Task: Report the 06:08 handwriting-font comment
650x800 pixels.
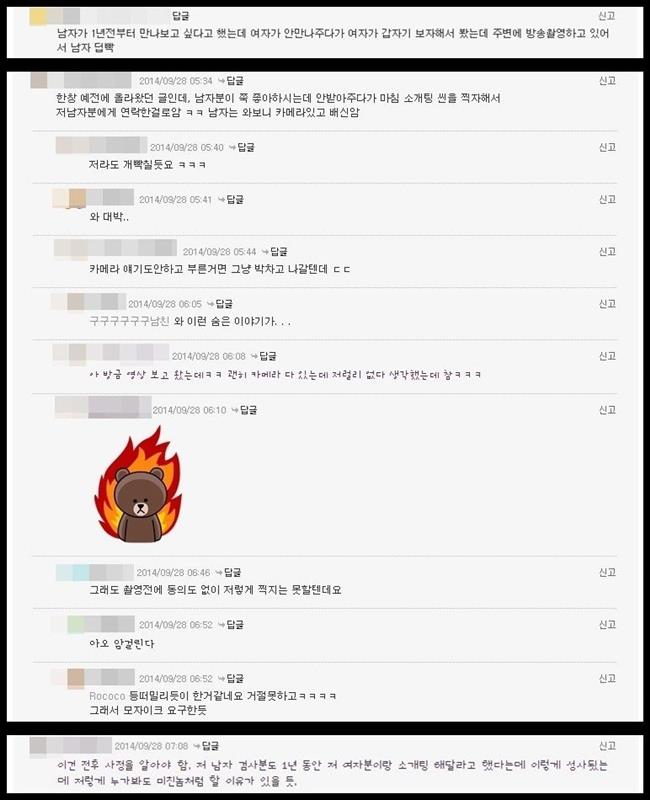Action: click(x=607, y=356)
